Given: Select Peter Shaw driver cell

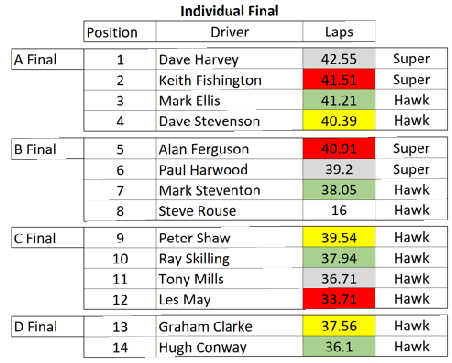Looking at the screenshot, I should tap(229, 238).
